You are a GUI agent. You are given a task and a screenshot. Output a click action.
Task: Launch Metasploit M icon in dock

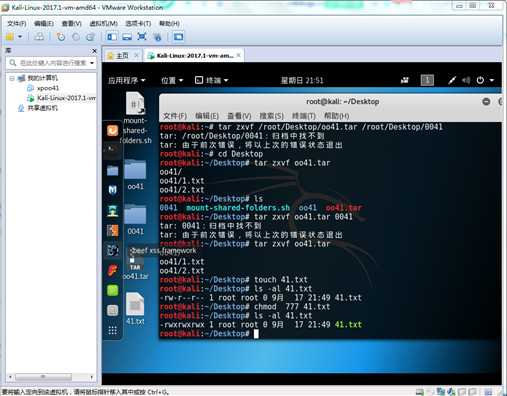click(112, 190)
